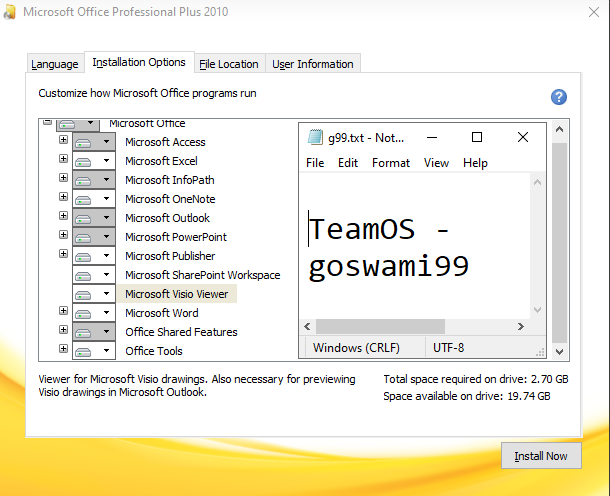610x496 pixels.
Task: Click the drive icon beside Microsoft OneNote
Action: (85, 199)
